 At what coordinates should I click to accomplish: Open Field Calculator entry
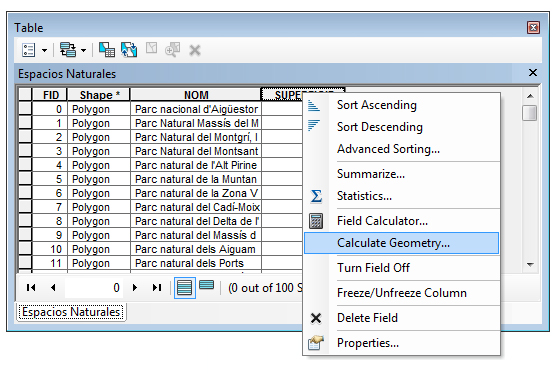401,221
